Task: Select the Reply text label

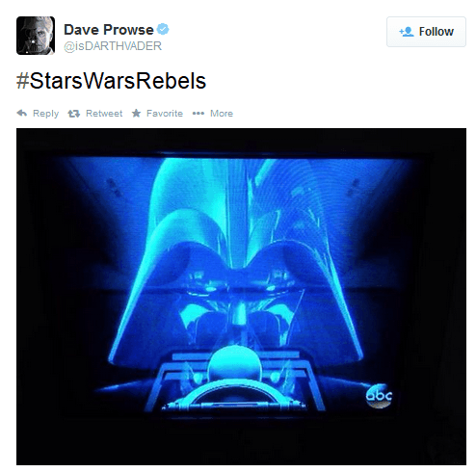Action: [x=45, y=114]
